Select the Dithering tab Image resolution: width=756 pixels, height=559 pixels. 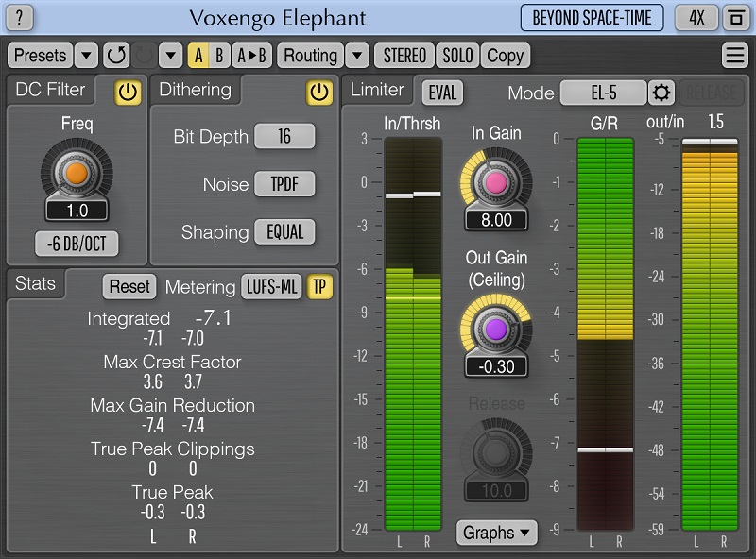coord(196,90)
